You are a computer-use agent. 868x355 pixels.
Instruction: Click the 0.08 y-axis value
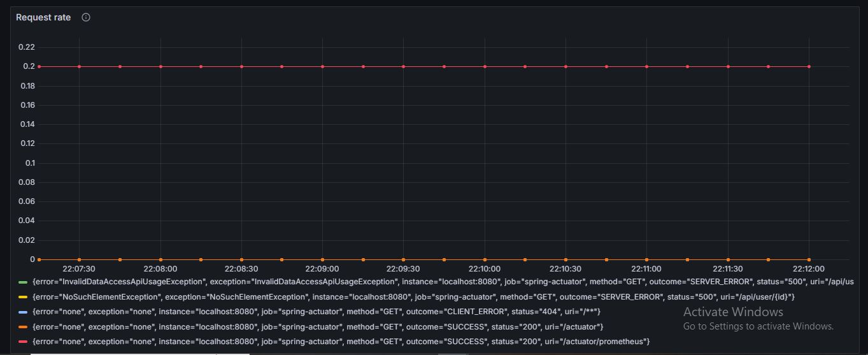[27, 182]
